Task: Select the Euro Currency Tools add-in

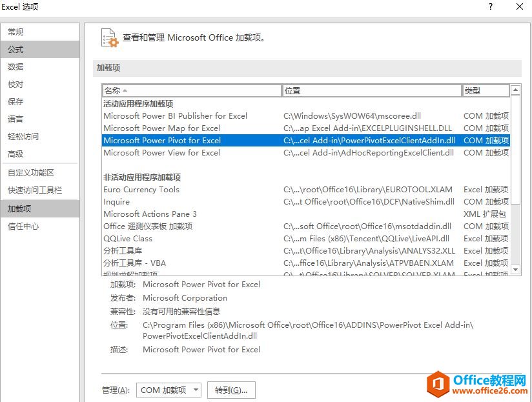Action: point(305,190)
